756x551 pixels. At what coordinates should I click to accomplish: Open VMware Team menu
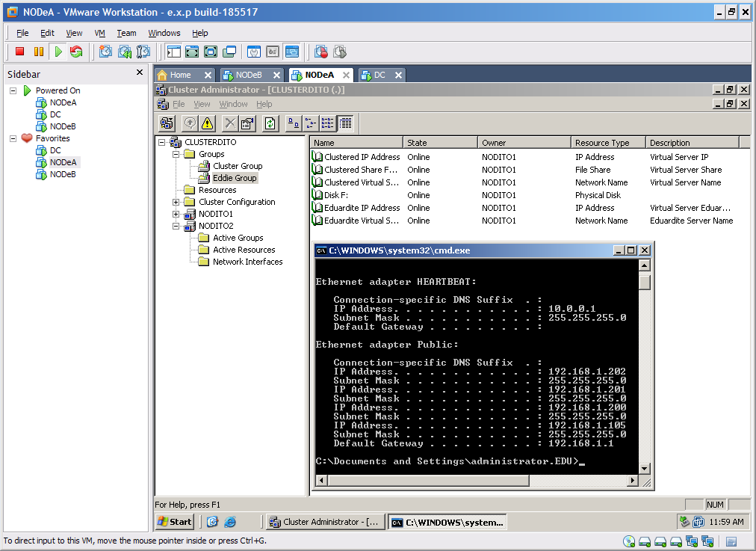click(126, 33)
